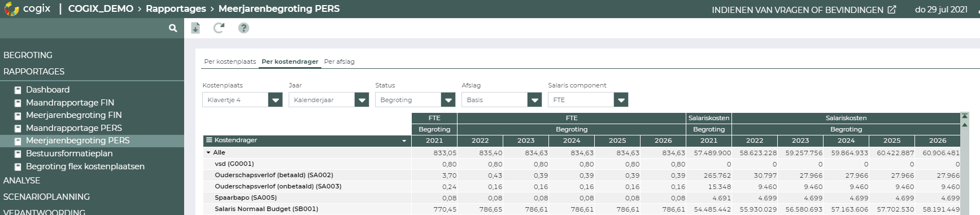Collapse the Alle row
The width and height of the screenshot is (980, 215).
(x=208, y=152)
